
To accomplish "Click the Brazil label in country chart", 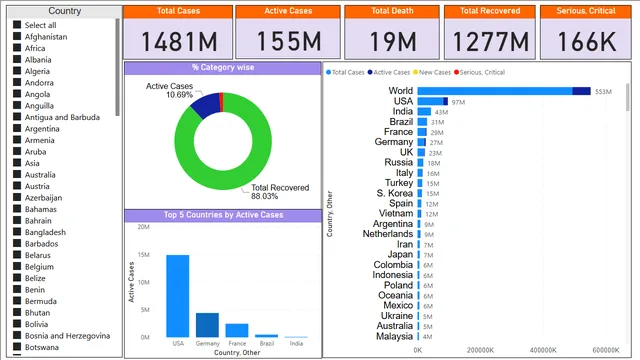I will tap(401, 122).
